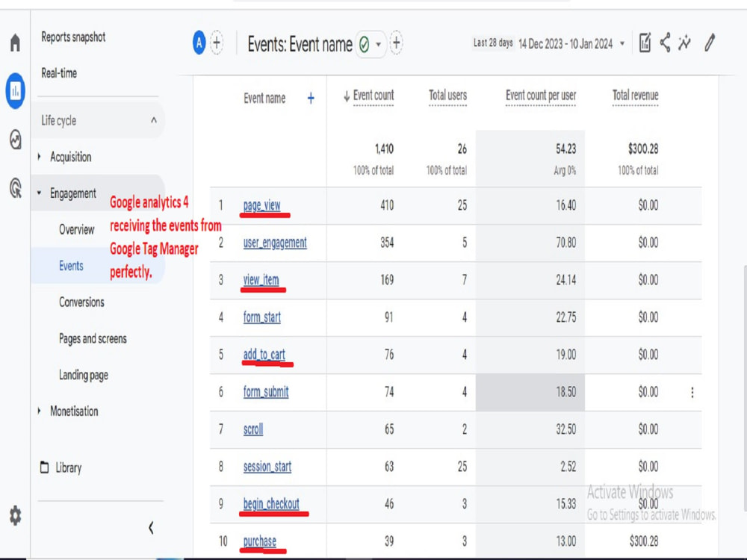Open the Conversions report

[81, 302]
